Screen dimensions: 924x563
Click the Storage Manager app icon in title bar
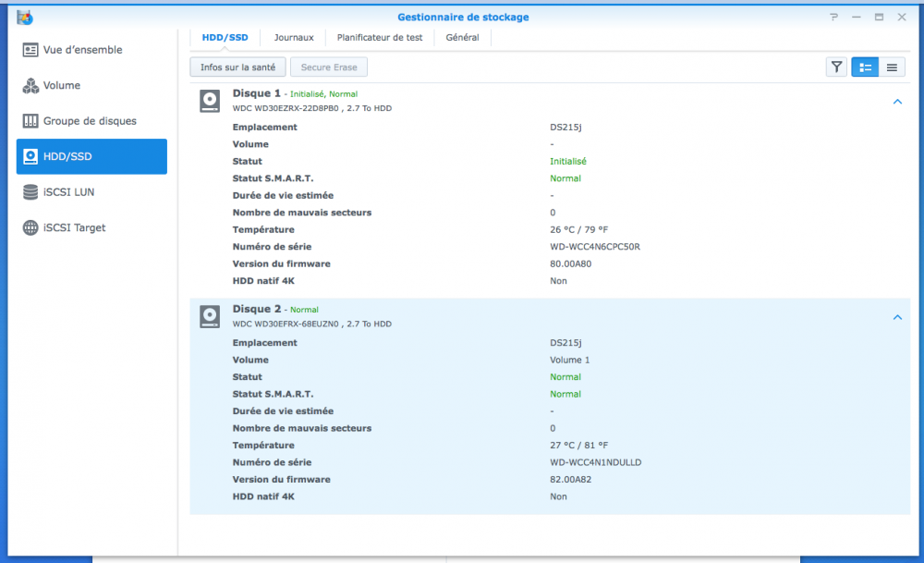25,17
